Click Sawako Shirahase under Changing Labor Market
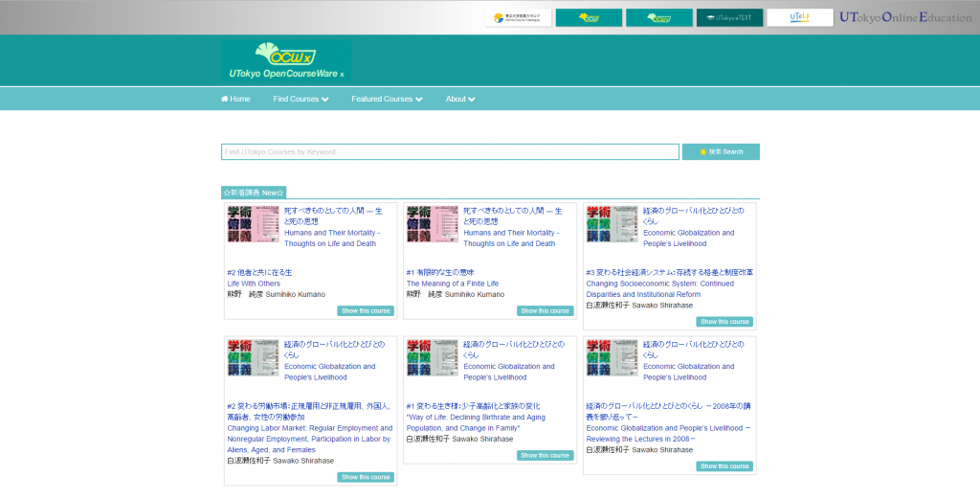Image resolution: width=980 pixels, height=500 pixels. (x=280, y=461)
